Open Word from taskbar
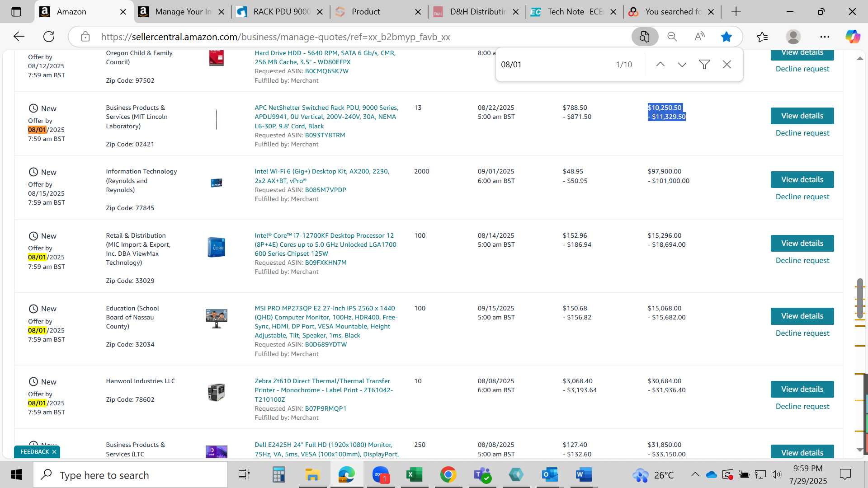This screenshot has height=488, width=868. 584,474
